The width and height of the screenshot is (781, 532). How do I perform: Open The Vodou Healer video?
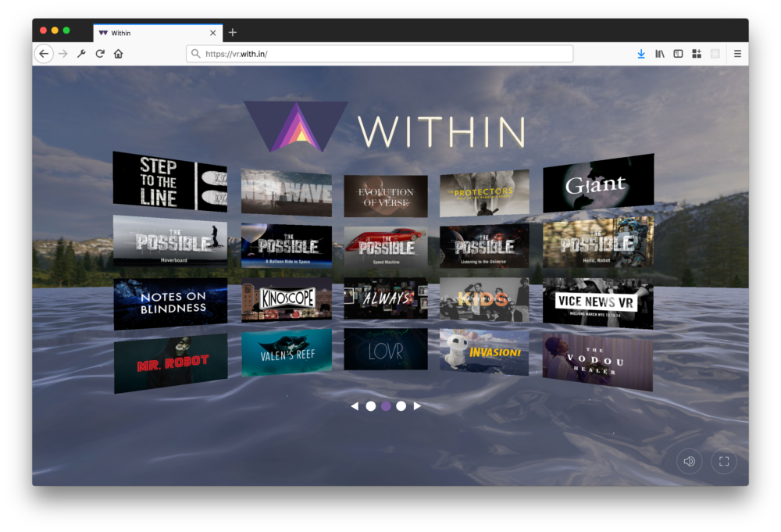(x=597, y=362)
